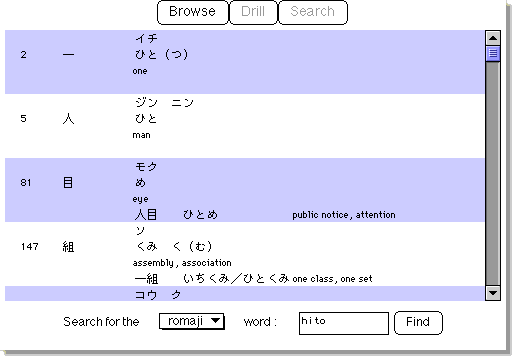Open the romaji search type dropdown
516x360 pixels.
tap(192, 321)
